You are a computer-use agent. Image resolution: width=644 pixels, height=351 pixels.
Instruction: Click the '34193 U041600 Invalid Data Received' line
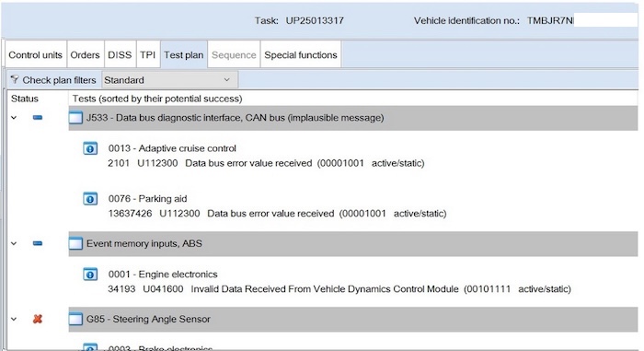tap(339, 289)
